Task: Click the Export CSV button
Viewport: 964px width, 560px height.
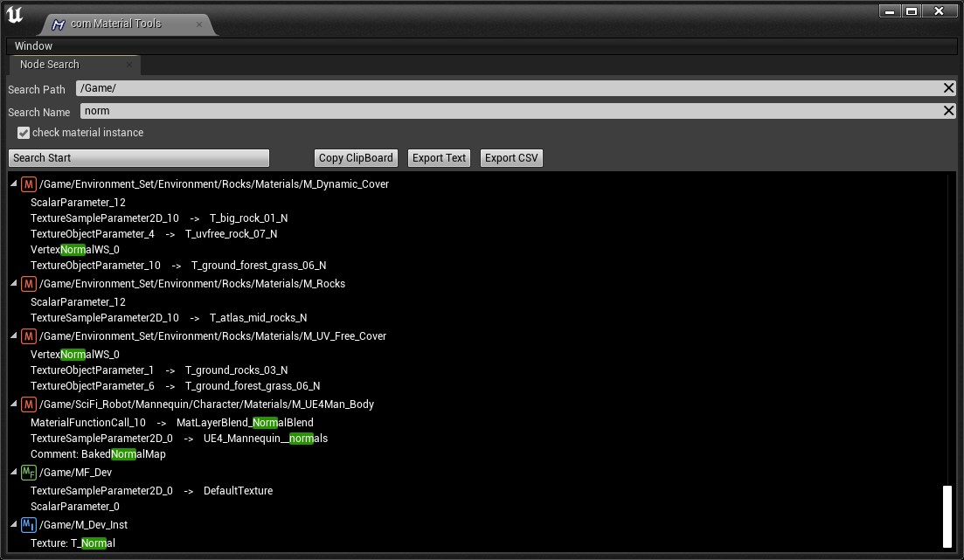Action: coord(511,158)
